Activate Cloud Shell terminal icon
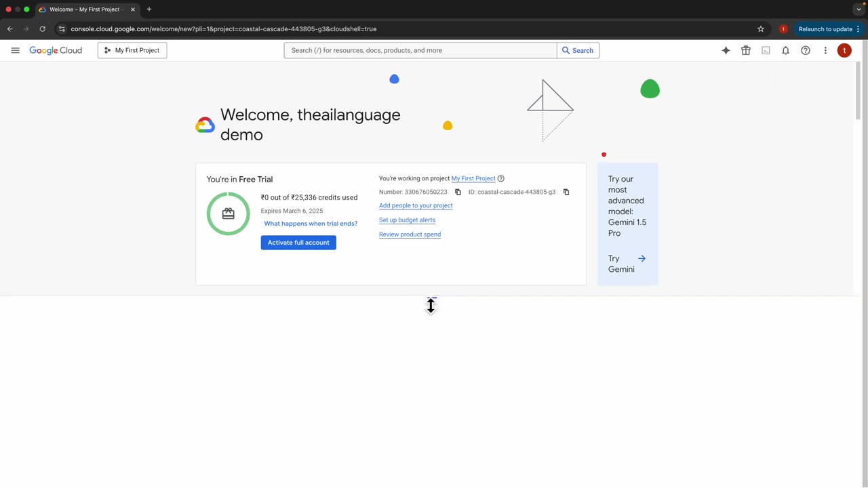Image resolution: width=868 pixels, height=488 pixels. point(766,50)
